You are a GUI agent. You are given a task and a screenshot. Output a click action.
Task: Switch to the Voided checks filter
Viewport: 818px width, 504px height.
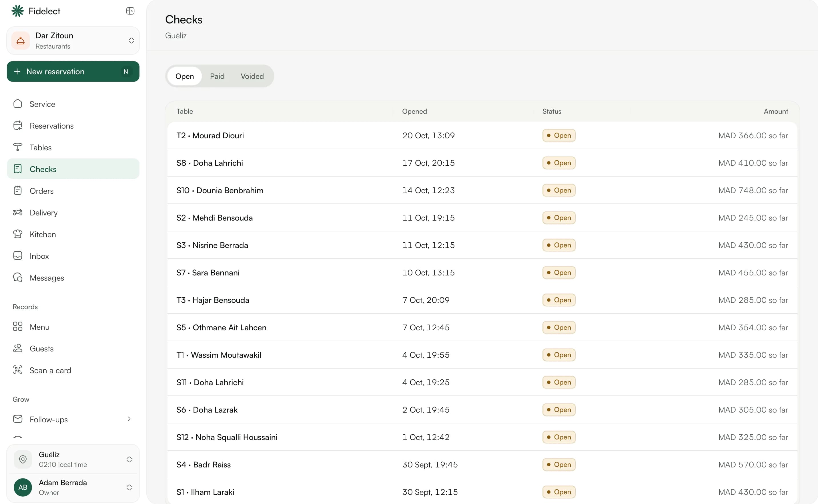click(x=252, y=76)
